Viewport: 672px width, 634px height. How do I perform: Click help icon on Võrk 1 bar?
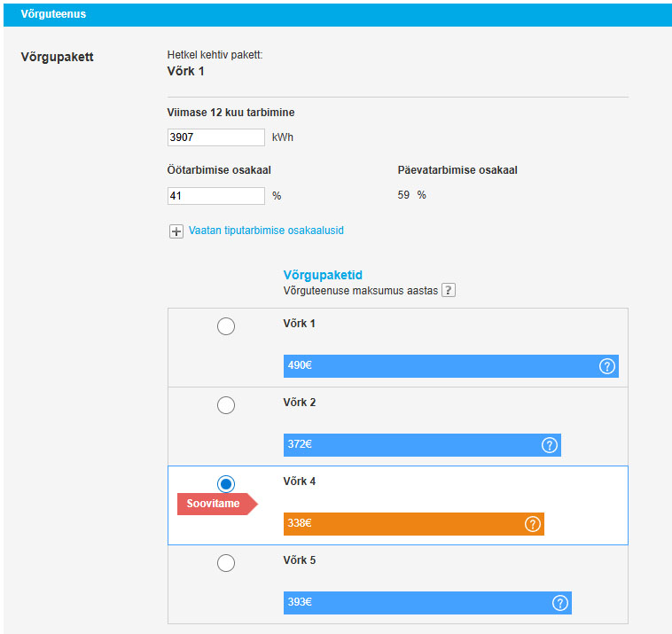[607, 366]
